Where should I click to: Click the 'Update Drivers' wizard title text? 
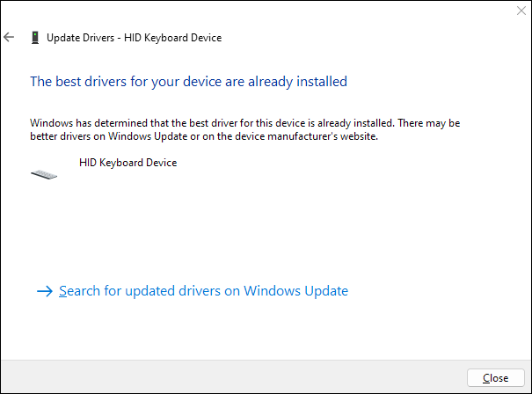(x=80, y=38)
